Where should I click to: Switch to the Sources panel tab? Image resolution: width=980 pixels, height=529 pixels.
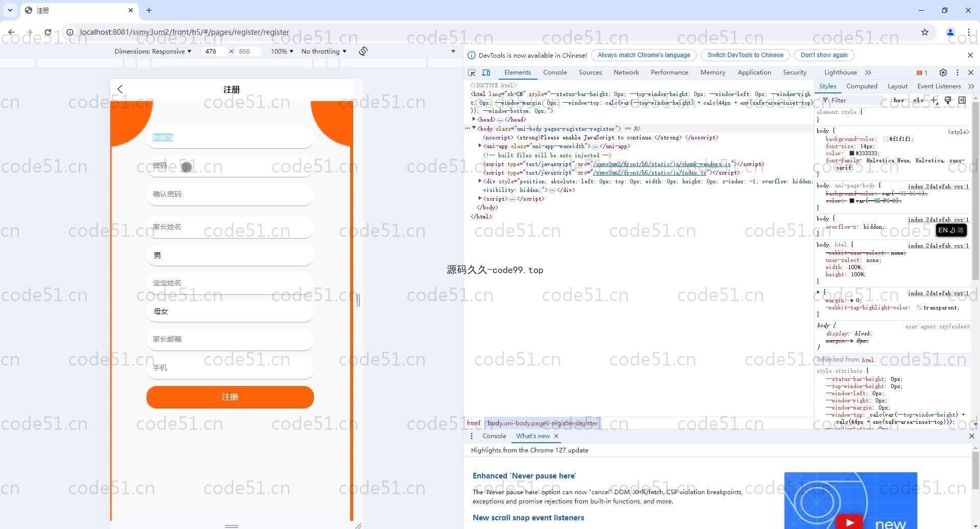[x=590, y=73]
